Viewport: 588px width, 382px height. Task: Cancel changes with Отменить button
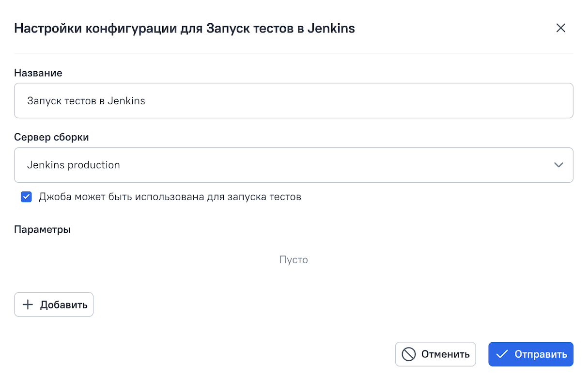point(435,354)
